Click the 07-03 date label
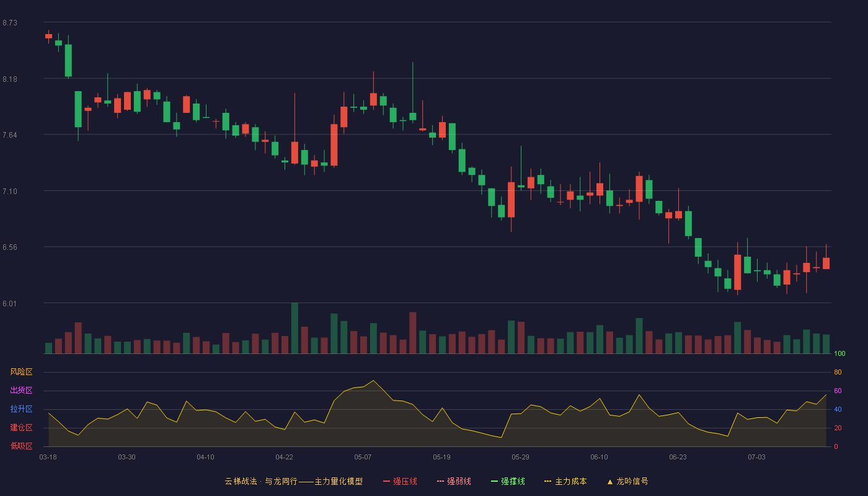 (x=756, y=457)
